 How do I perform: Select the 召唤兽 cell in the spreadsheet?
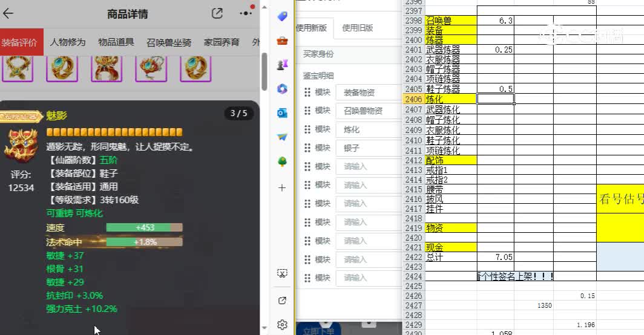[x=450, y=21]
